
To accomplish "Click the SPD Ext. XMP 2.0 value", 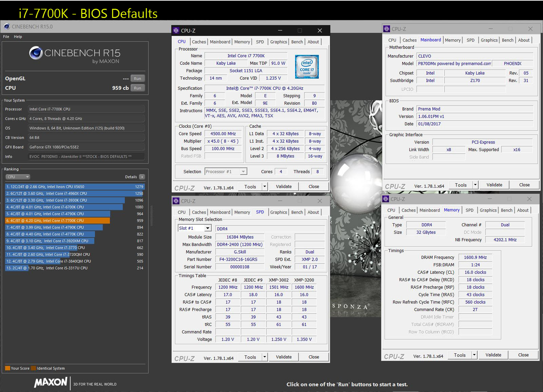I will (x=310, y=260).
